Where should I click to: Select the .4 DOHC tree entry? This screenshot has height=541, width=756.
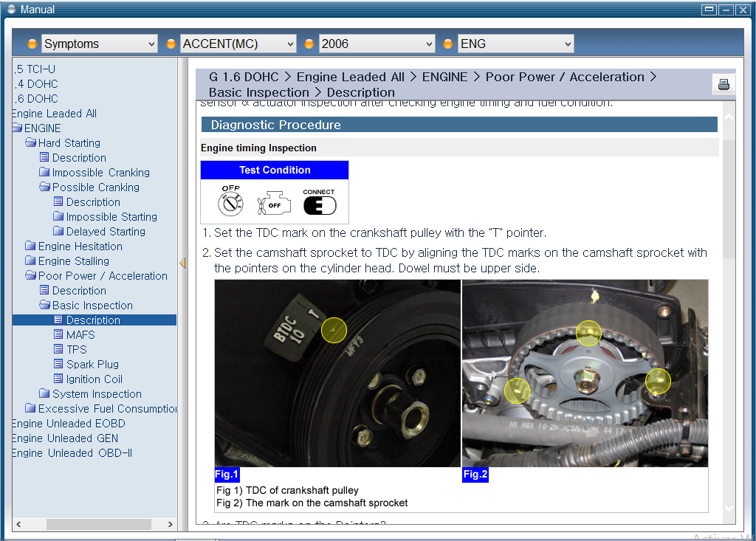36,84
